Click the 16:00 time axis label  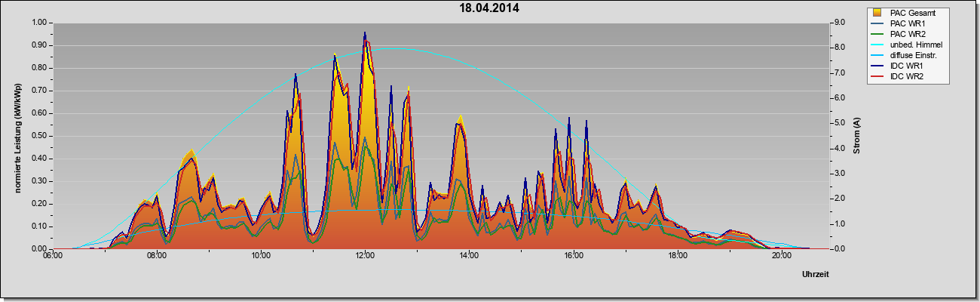point(573,256)
